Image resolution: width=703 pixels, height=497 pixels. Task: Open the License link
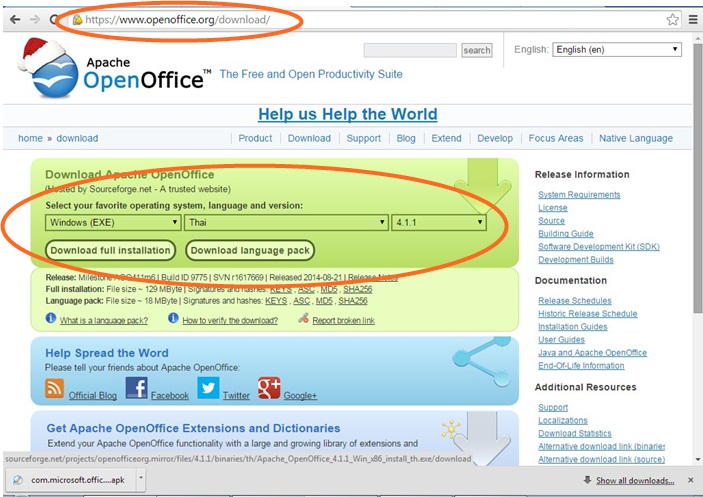[553, 207]
